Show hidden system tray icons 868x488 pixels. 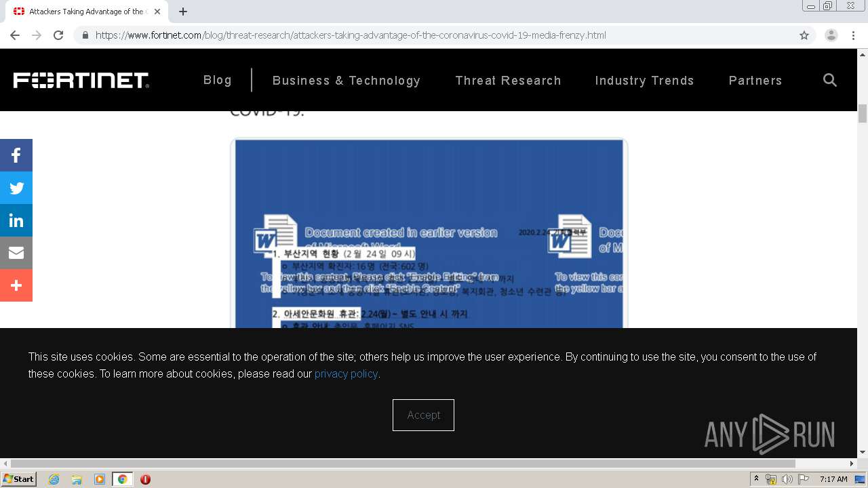(x=756, y=479)
